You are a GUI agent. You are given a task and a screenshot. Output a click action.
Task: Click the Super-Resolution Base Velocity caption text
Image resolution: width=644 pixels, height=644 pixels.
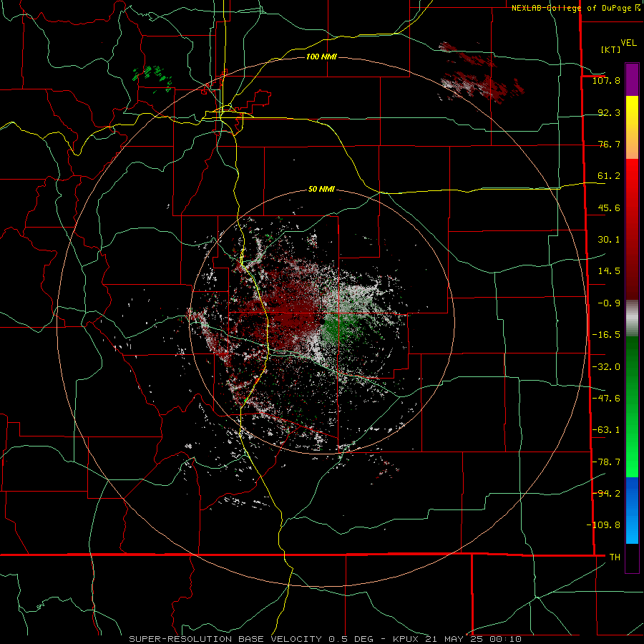(225, 639)
